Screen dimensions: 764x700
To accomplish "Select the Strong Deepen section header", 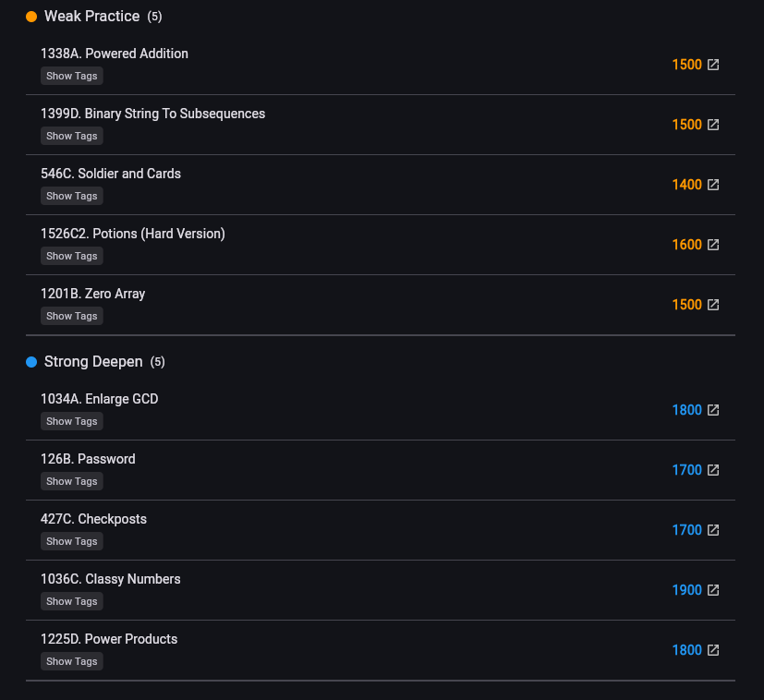I will pyautogui.click(x=94, y=362).
